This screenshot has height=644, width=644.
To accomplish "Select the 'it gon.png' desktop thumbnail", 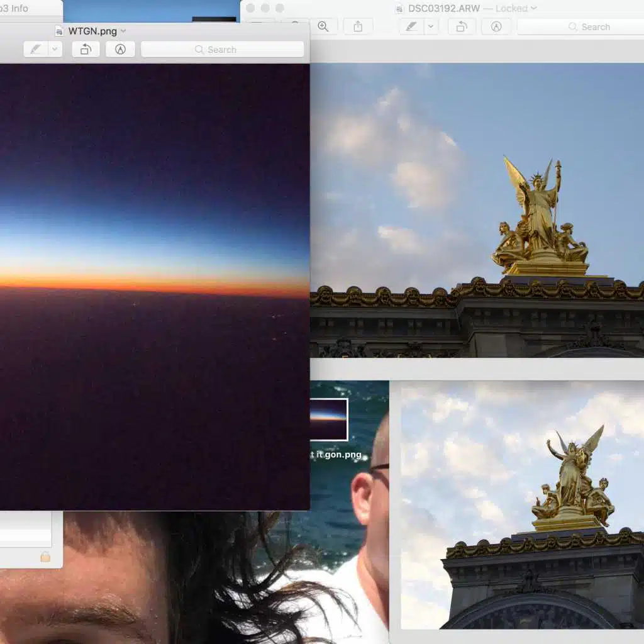I will [328, 419].
